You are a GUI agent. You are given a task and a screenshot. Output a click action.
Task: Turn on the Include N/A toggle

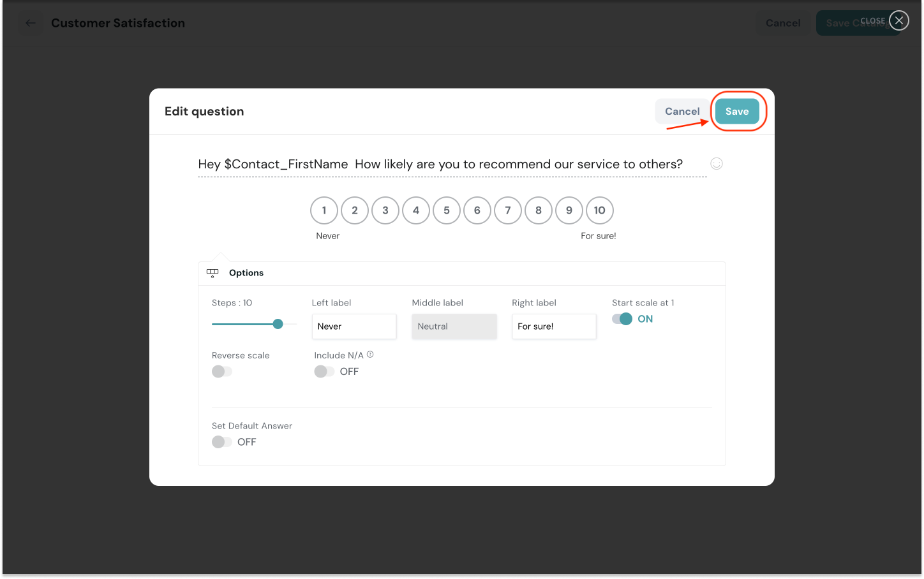(324, 371)
